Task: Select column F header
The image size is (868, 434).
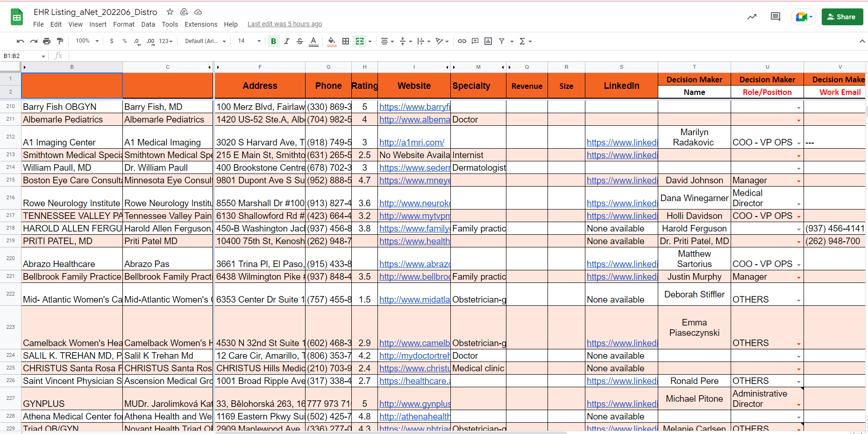Action: point(260,67)
